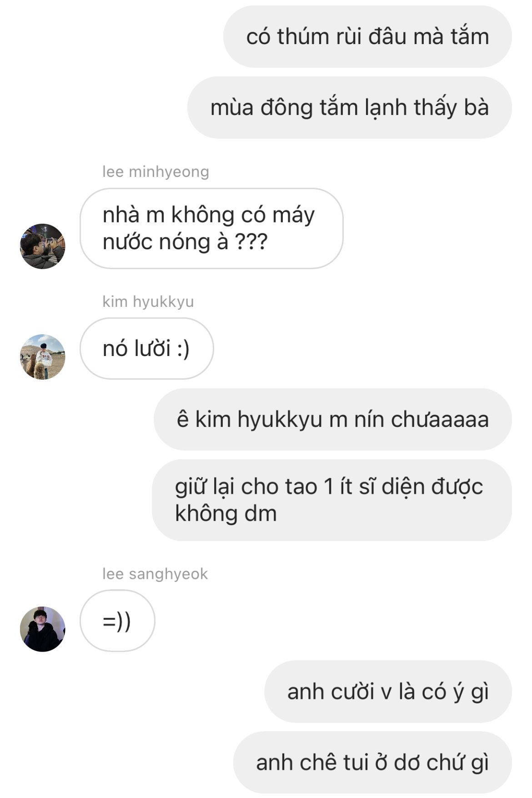Open lee sanghyeok's profile avatar

click(43, 629)
